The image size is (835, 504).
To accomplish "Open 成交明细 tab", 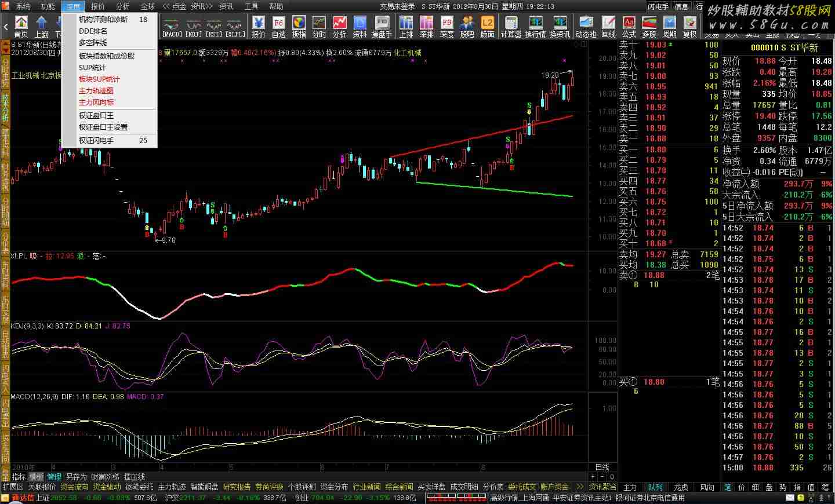I will tap(464, 487).
